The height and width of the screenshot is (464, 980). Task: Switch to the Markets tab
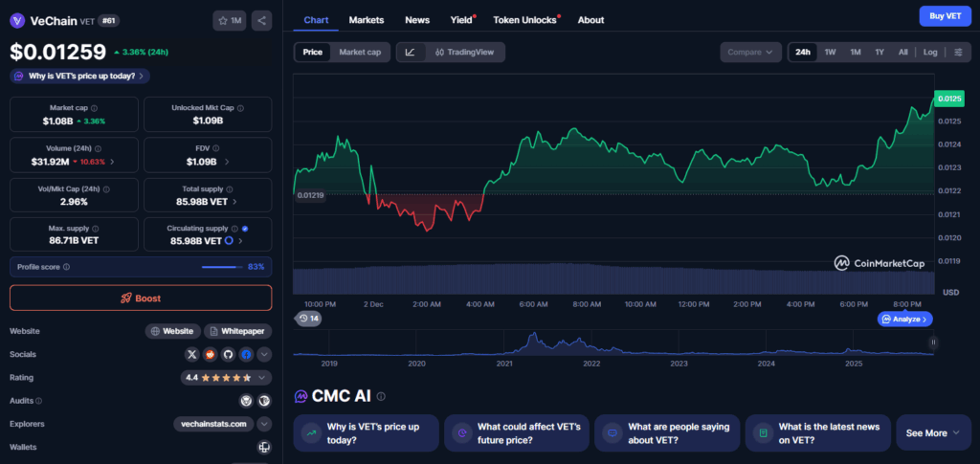(x=367, y=20)
